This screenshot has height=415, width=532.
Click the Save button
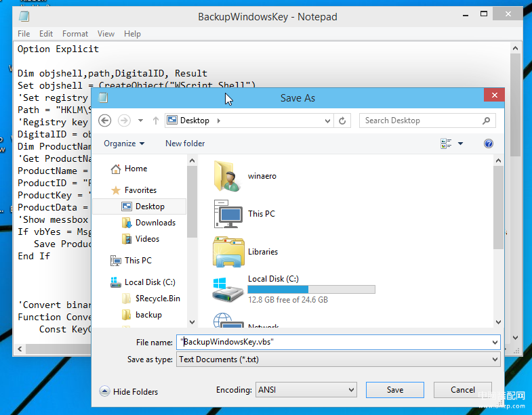[x=395, y=390]
